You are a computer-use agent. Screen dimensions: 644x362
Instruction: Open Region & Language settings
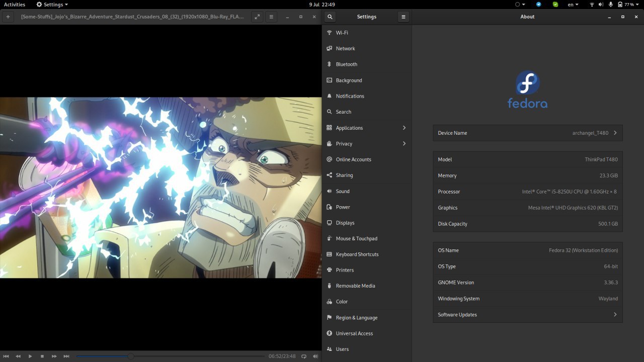(x=367, y=317)
